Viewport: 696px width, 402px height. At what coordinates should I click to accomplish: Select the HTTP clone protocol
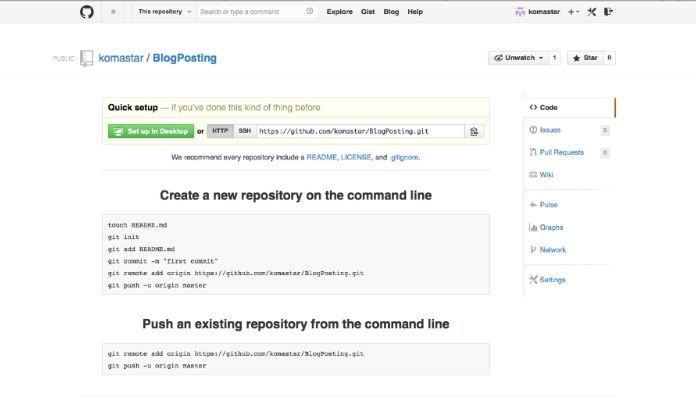click(220, 131)
